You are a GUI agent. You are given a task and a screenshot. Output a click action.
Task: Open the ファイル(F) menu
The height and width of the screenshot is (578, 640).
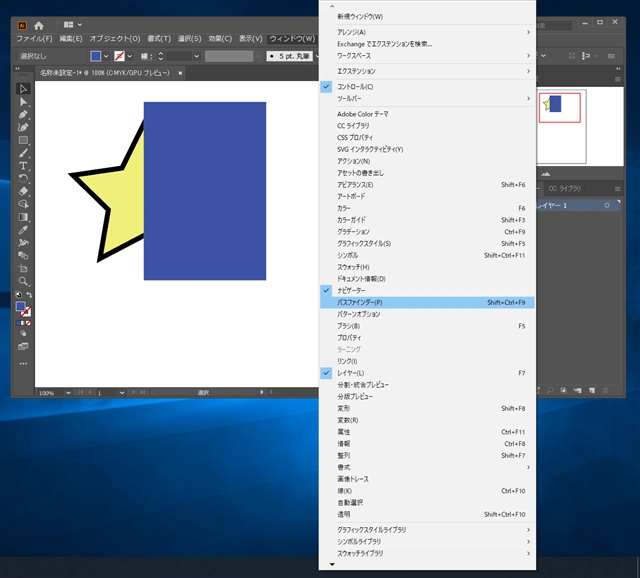(34, 39)
